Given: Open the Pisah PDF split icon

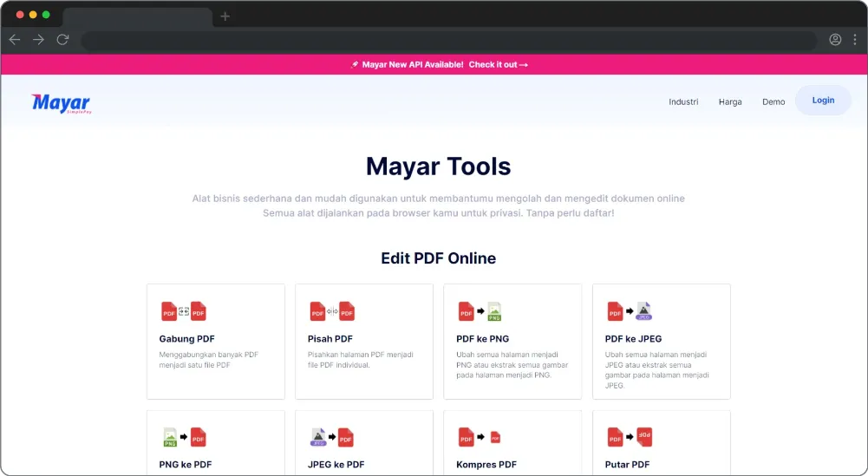Looking at the screenshot, I should (x=332, y=311).
